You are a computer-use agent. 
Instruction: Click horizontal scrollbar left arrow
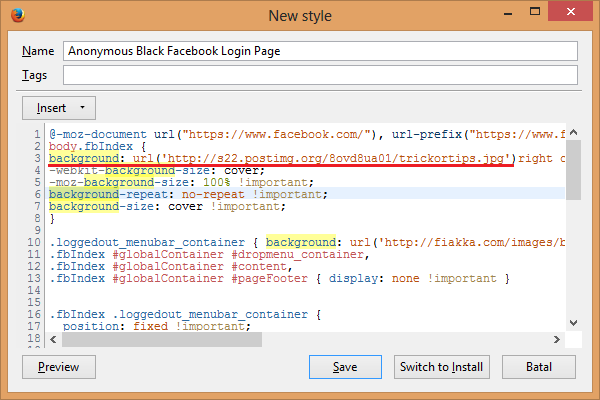pos(53,340)
